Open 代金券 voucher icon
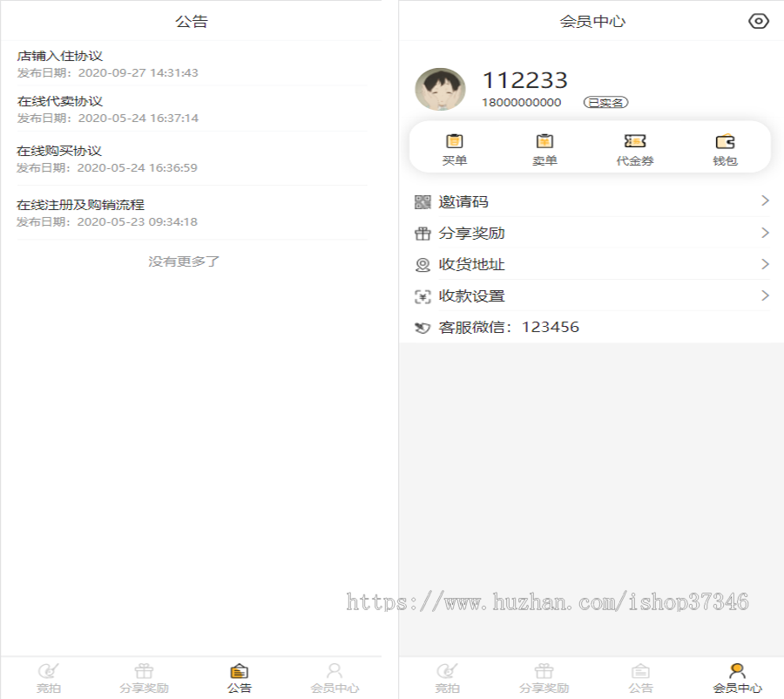 [x=635, y=149]
